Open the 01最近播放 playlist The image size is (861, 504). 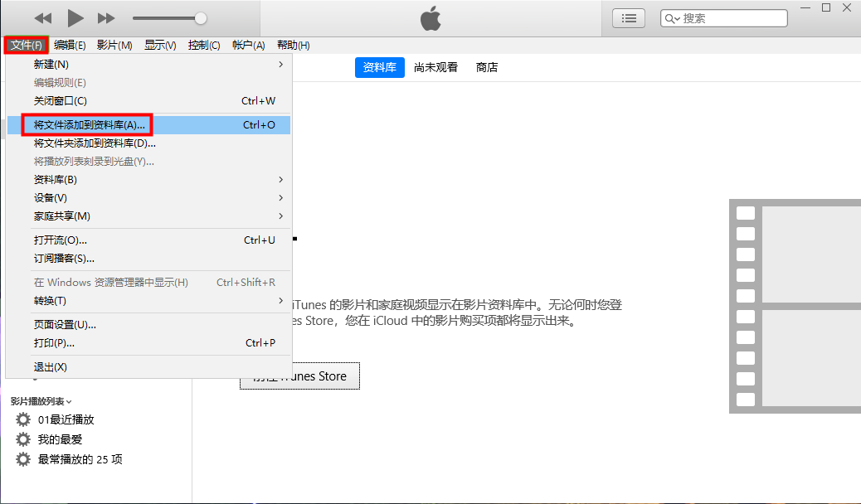pyautogui.click(x=66, y=419)
